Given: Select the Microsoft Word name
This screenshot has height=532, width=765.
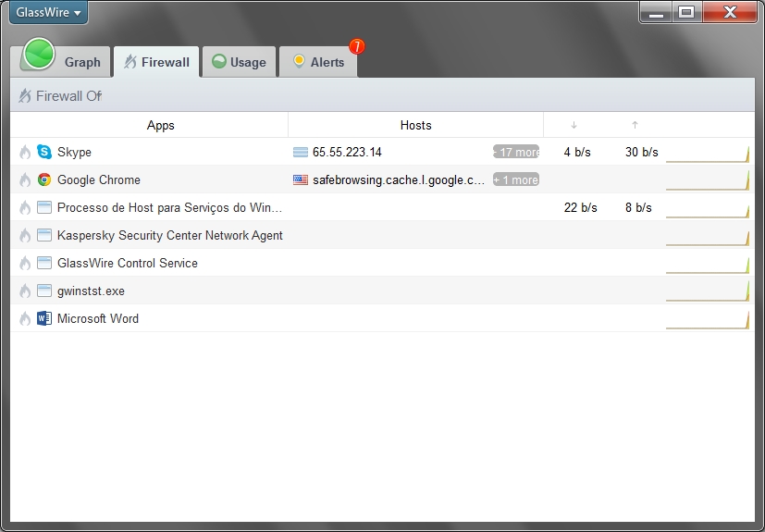Looking at the screenshot, I should (x=98, y=318).
